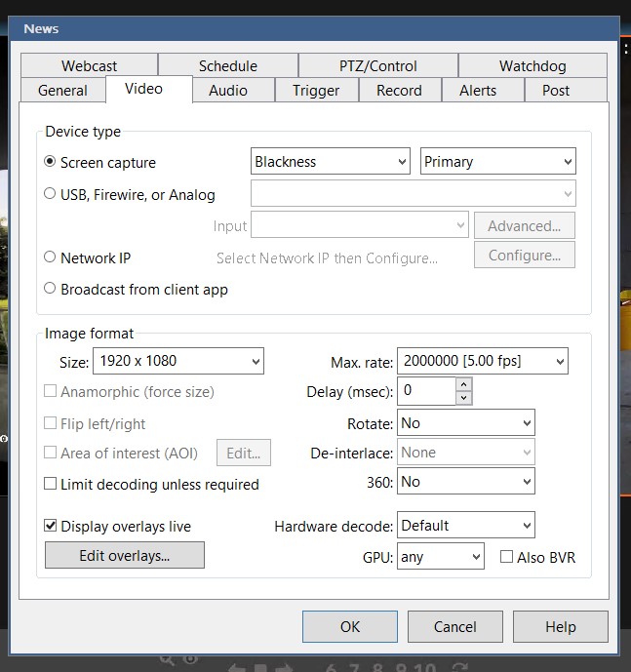Open the Audio tab
631x672 pixels.
[x=233, y=91]
